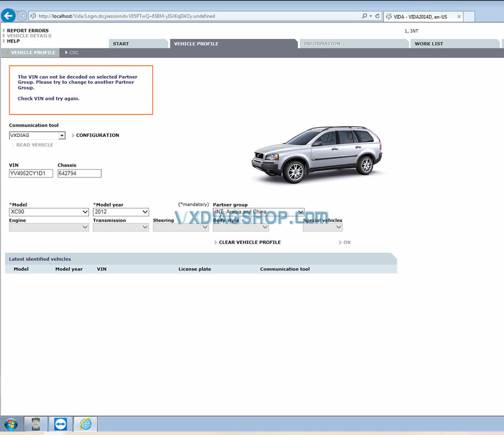Open the Partner group dropdown

(300, 212)
